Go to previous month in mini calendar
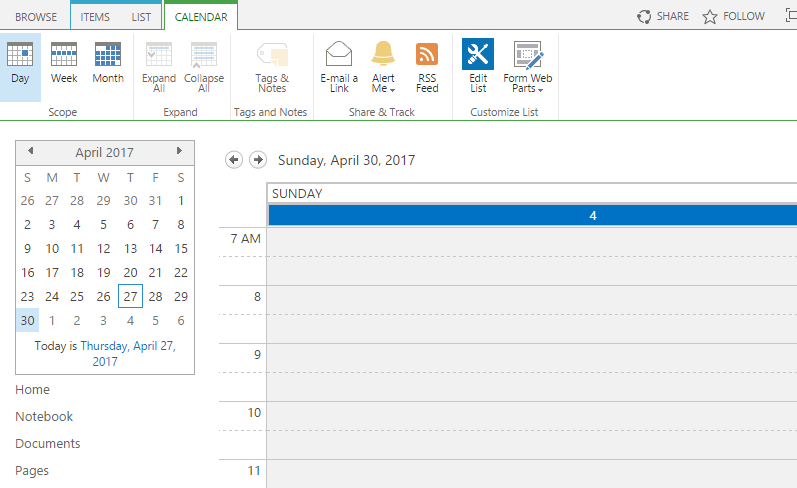797x488 pixels. tap(30, 151)
